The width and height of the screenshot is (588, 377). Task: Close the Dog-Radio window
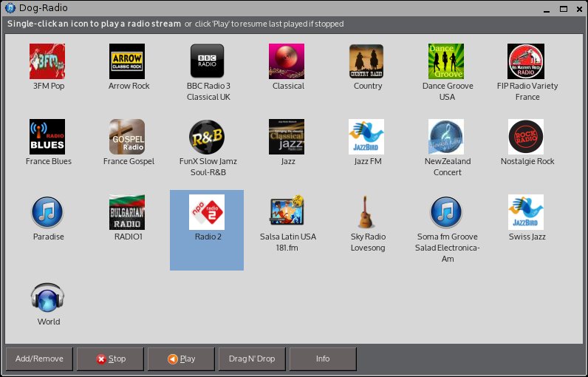579,9
